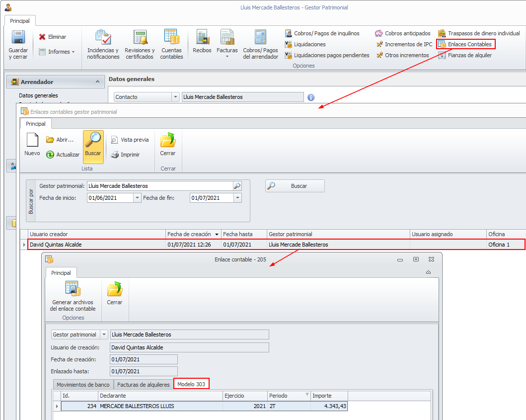Image resolution: width=526 pixels, height=420 pixels.
Task: Click Usuario de creación field
Action: click(x=190, y=347)
